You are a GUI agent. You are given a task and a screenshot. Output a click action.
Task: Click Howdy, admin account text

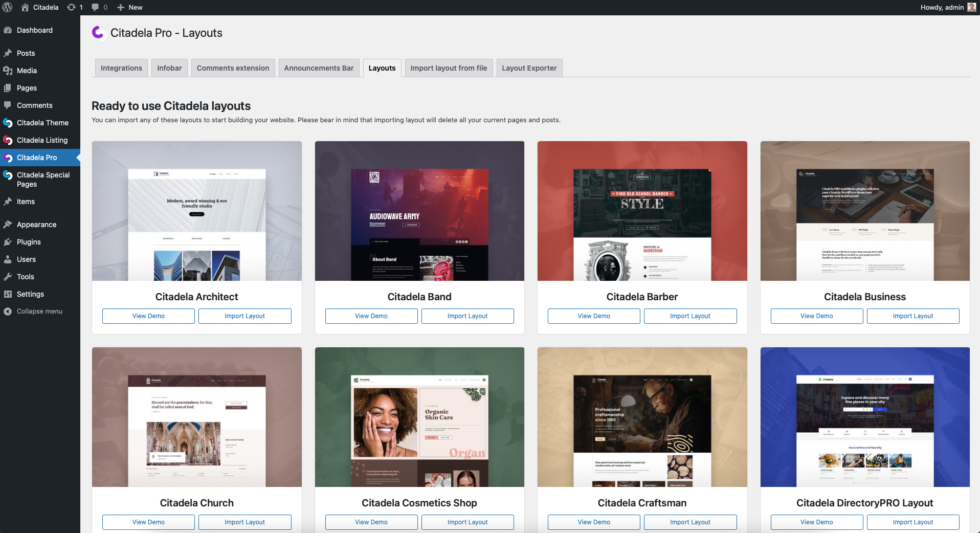pos(942,7)
